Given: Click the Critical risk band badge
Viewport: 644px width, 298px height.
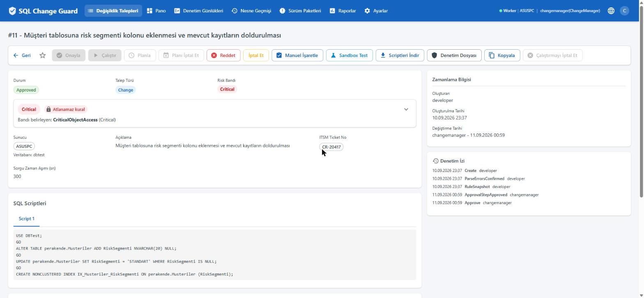Looking at the screenshot, I should pos(227,89).
